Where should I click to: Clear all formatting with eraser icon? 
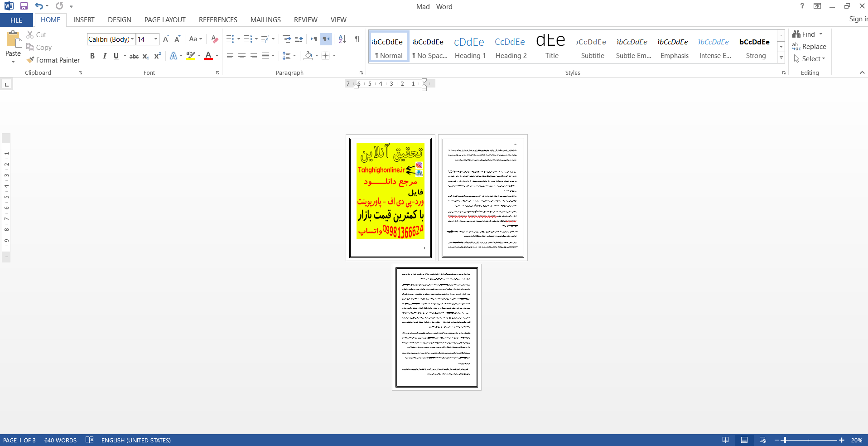215,39
